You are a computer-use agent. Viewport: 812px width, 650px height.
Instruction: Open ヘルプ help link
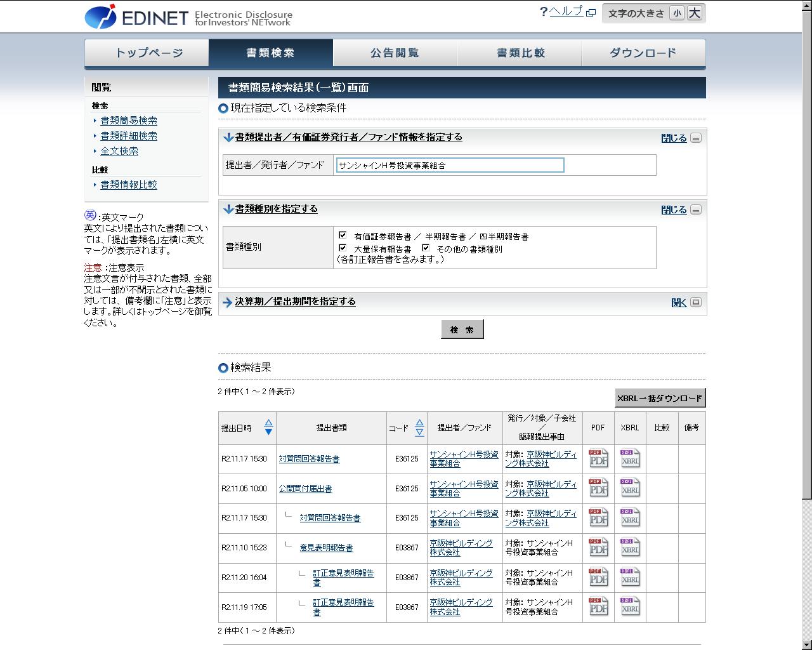coord(566,11)
